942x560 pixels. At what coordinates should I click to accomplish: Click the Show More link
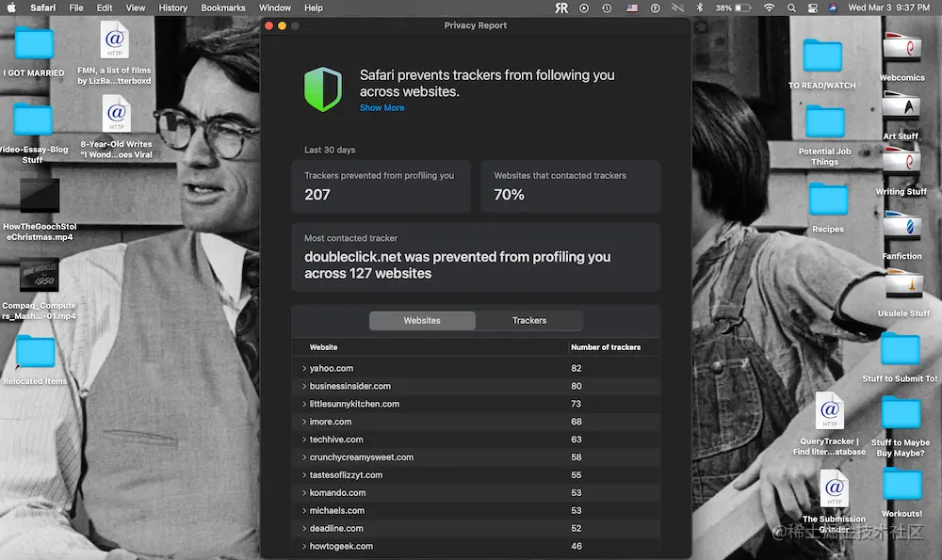[382, 108]
